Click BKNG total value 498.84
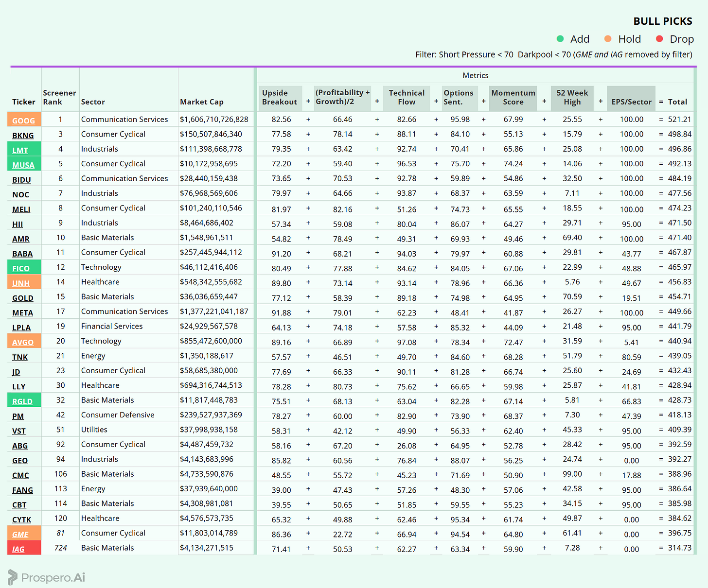 [680, 134]
